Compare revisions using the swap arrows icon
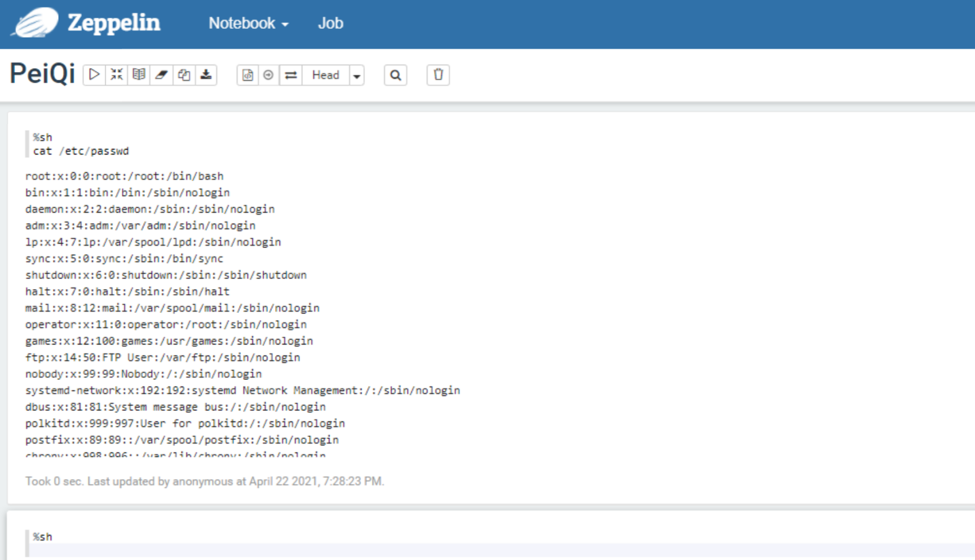 coord(291,75)
